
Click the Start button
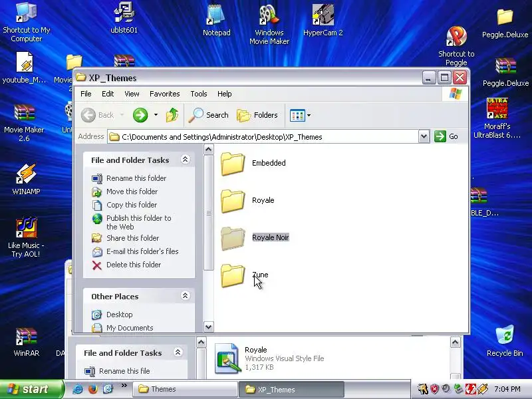(31, 389)
